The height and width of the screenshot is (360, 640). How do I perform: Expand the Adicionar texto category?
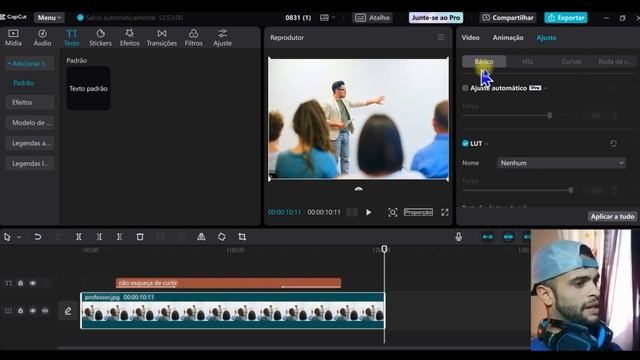(29, 64)
